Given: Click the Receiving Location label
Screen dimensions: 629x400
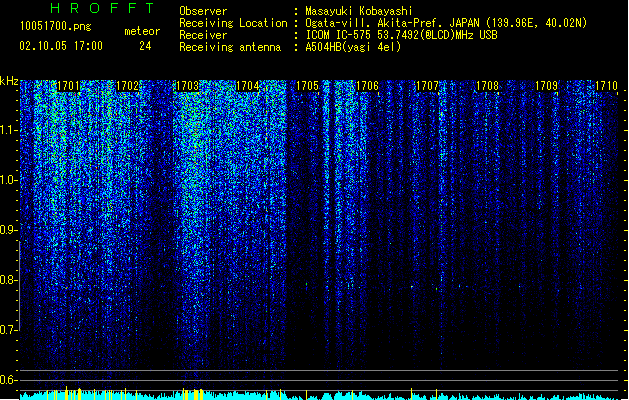Looking at the screenshot, I should (x=233, y=23).
